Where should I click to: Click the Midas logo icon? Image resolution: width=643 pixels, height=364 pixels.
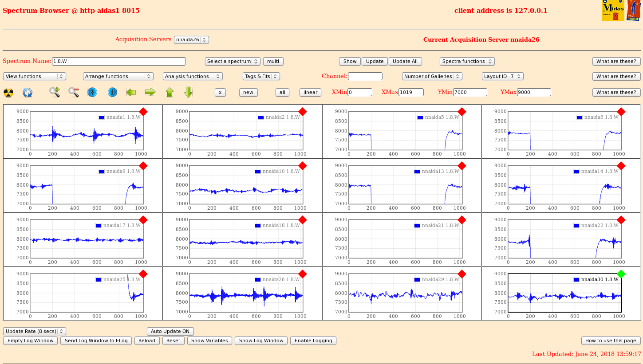coord(613,11)
